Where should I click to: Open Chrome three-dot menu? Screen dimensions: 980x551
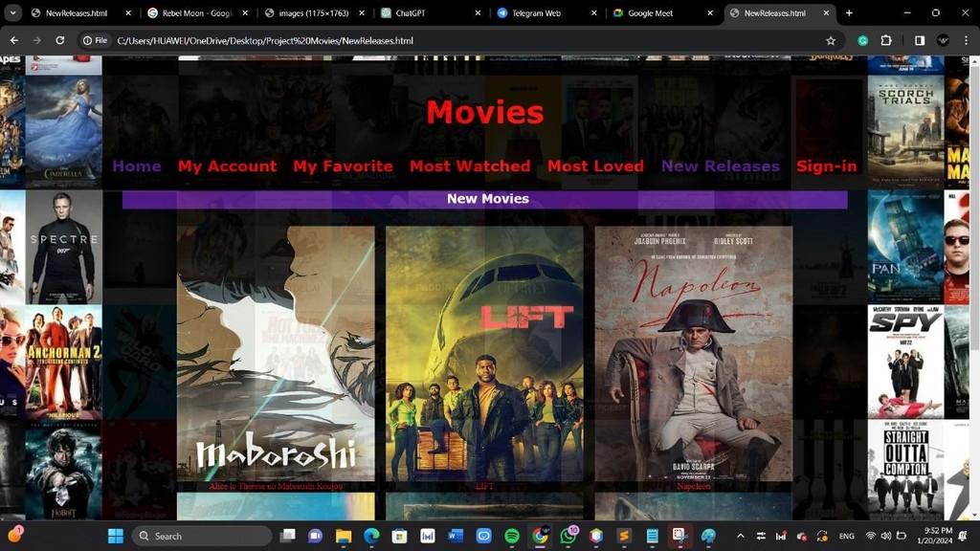point(967,40)
